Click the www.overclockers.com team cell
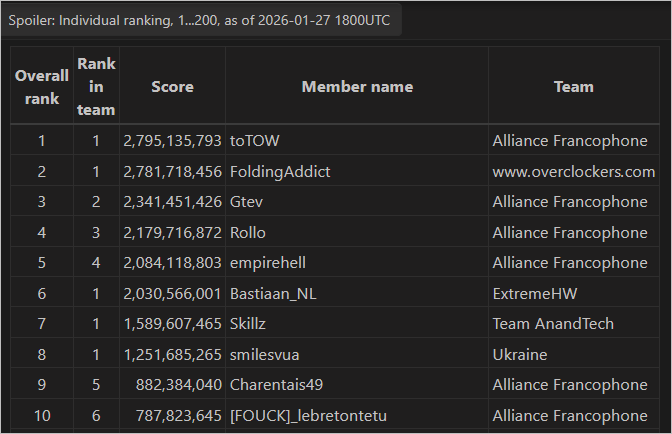672x434 pixels. point(573,172)
